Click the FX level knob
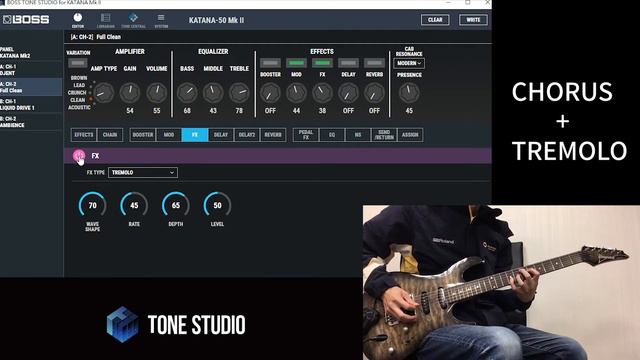The image size is (640, 360). pos(322,93)
